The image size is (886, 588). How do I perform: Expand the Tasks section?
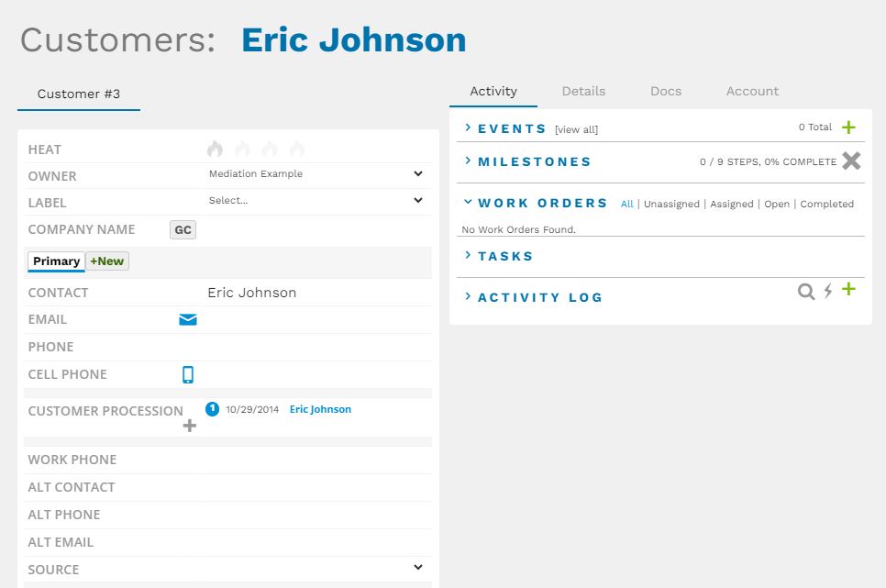tap(505, 256)
